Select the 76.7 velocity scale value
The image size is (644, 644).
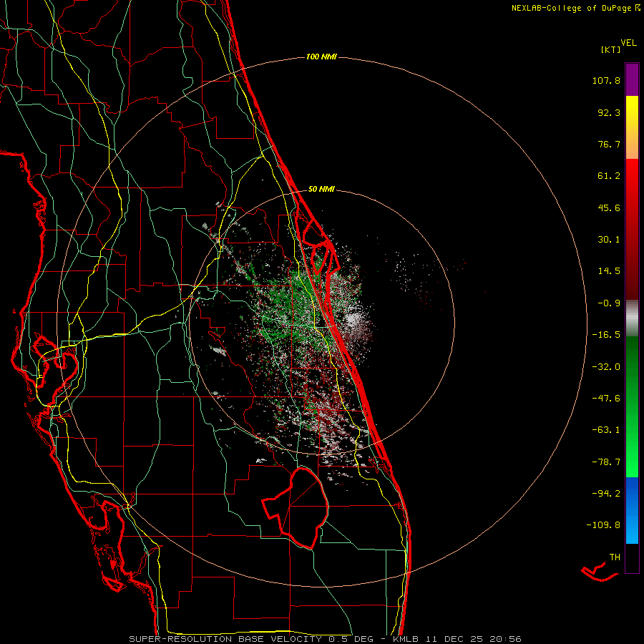tap(609, 144)
